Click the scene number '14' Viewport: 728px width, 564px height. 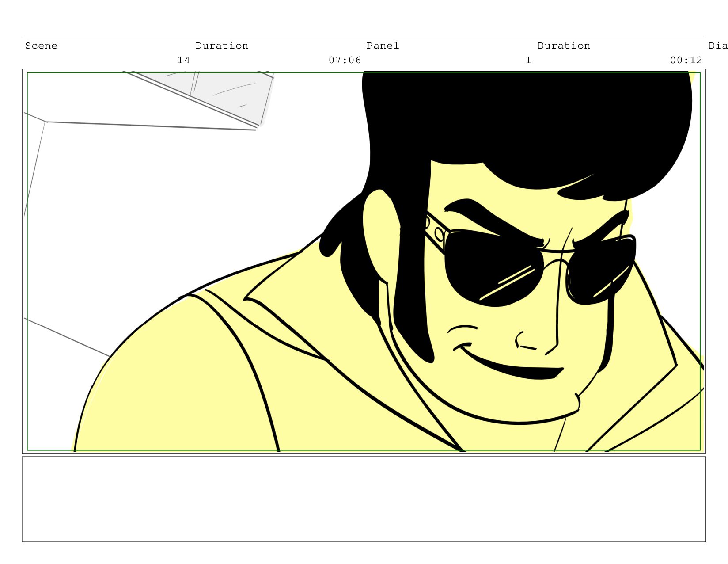184,60
